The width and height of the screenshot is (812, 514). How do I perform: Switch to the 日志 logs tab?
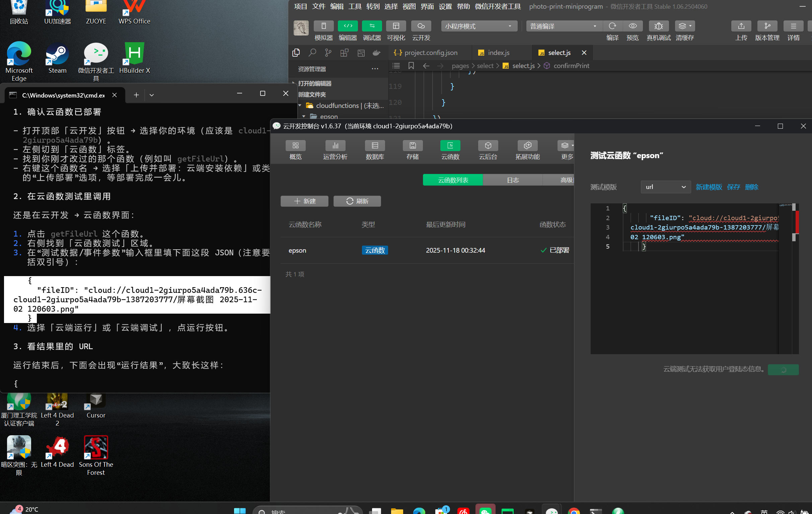click(x=513, y=180)
